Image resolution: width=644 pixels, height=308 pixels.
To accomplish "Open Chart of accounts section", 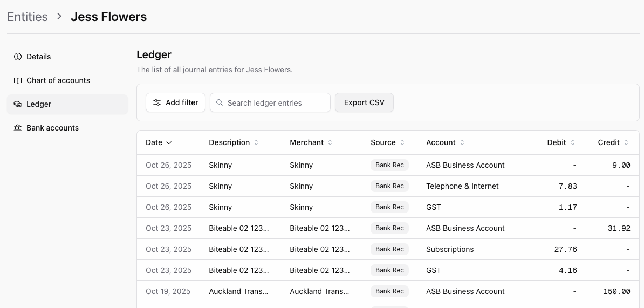I will click(x=58, y=80).
